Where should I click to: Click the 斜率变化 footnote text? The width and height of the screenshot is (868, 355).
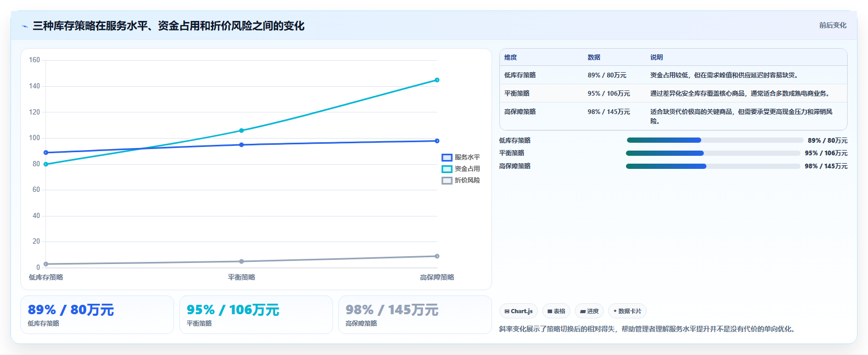pyautogui.click(x=647, y=329)
